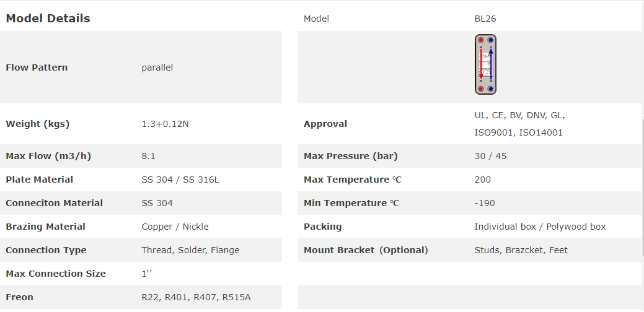644x312 pixels.
Task: Select the Flow Pattern label
Action: pyautogui.click(x=37, y=67)
